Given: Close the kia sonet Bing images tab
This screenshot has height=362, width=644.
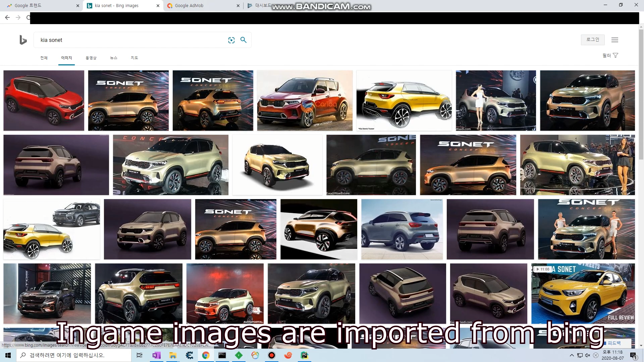Looking at the screenshot, I should pos(158,6).
